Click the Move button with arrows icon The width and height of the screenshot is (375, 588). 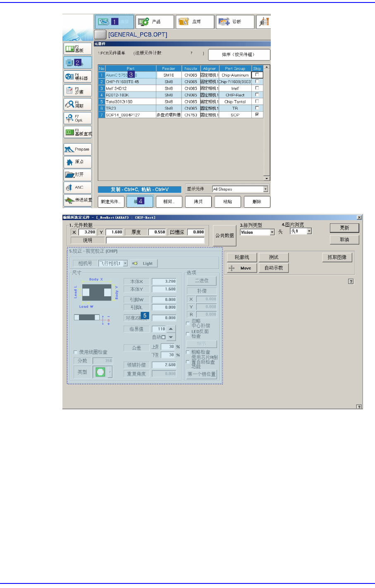242,268
